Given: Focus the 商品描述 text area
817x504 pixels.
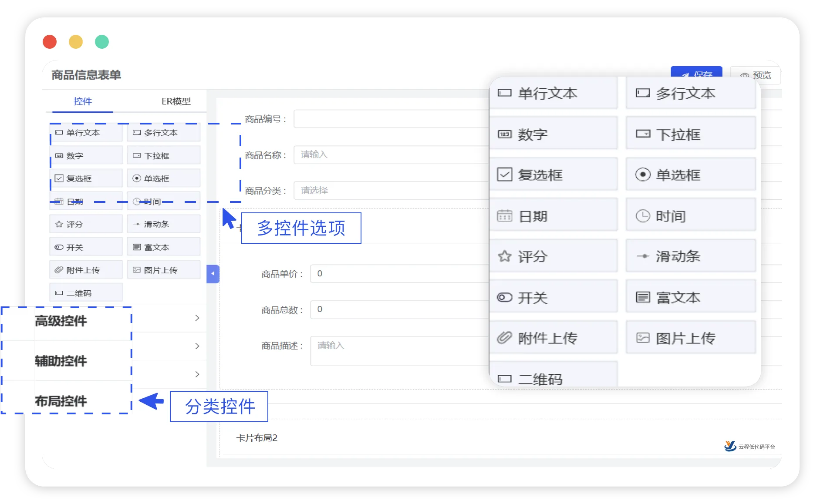Looking at the screenshot, I should 399,351.
